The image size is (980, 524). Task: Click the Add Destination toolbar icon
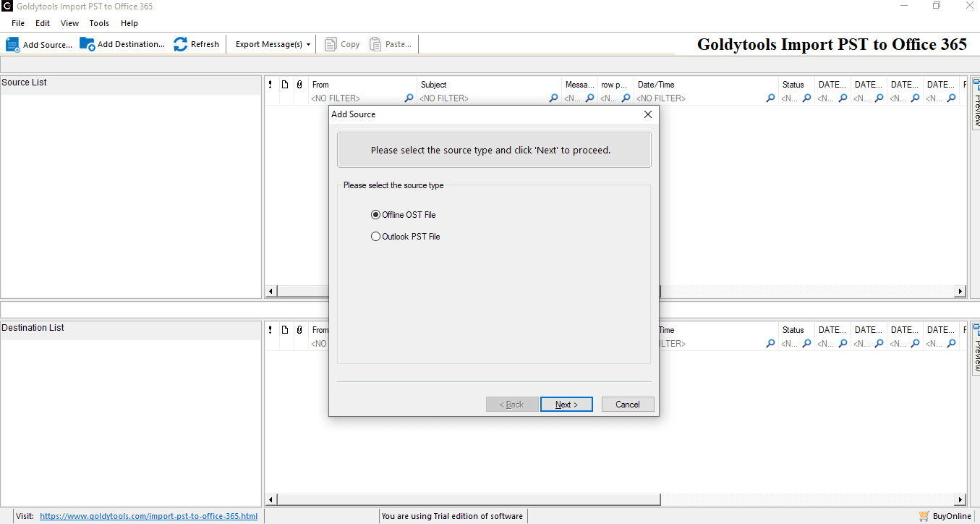(87, 43)
